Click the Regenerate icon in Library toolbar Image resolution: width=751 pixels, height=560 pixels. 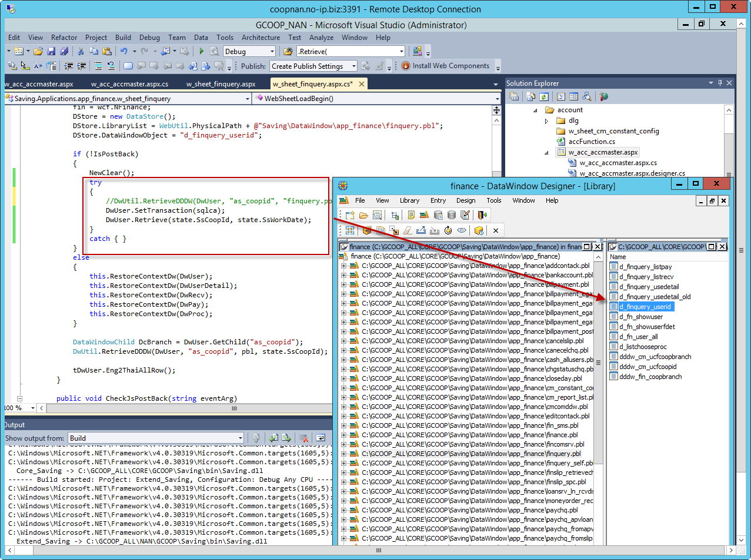click(448, 230)
